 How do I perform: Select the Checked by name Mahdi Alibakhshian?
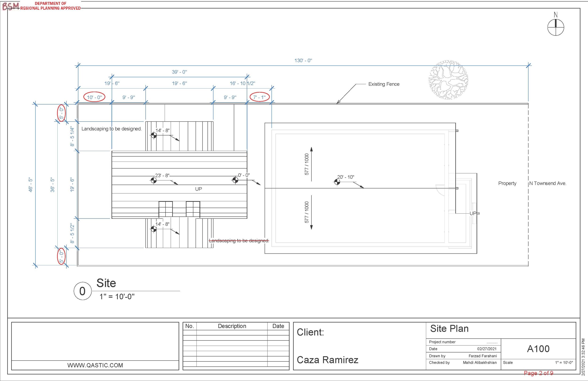coord(480,363)
